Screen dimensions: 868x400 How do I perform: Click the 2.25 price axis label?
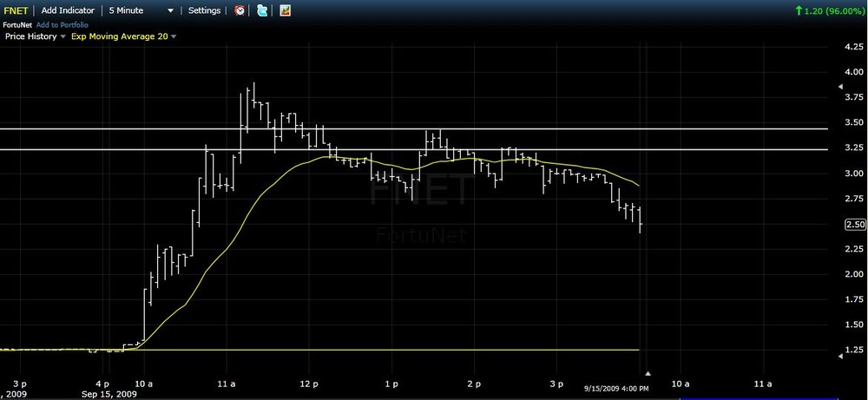click(855, 249)
